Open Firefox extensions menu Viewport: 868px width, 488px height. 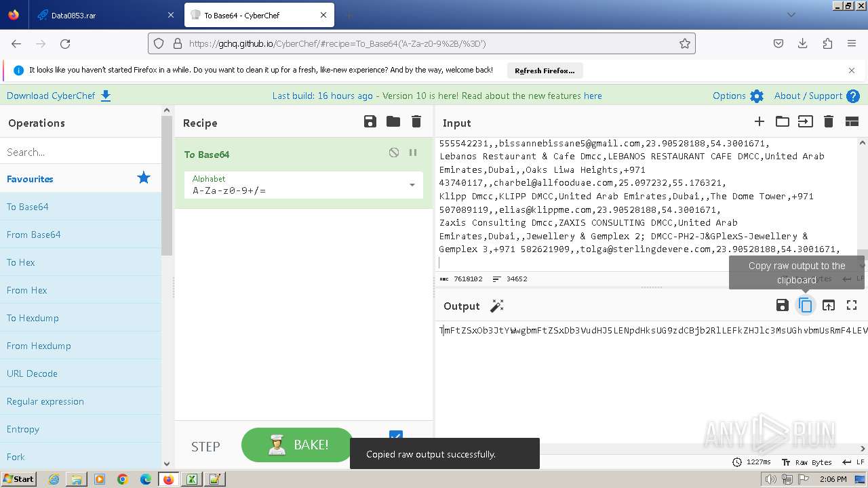827,43
